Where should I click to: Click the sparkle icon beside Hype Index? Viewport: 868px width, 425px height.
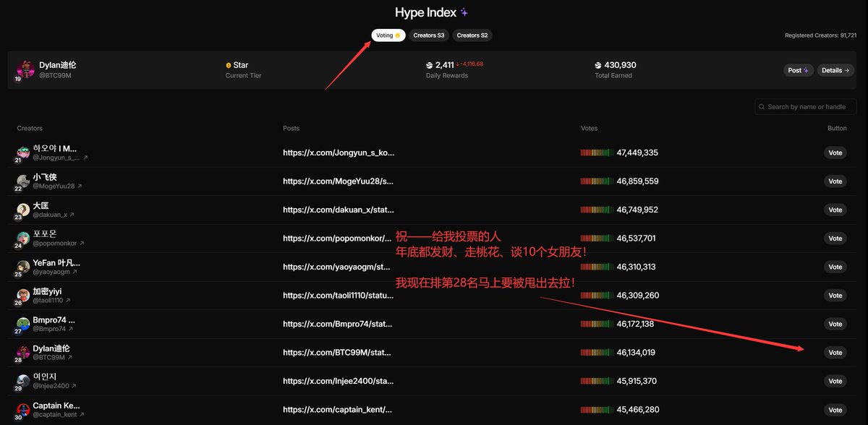pyautogui.click(x=464, y=12)
